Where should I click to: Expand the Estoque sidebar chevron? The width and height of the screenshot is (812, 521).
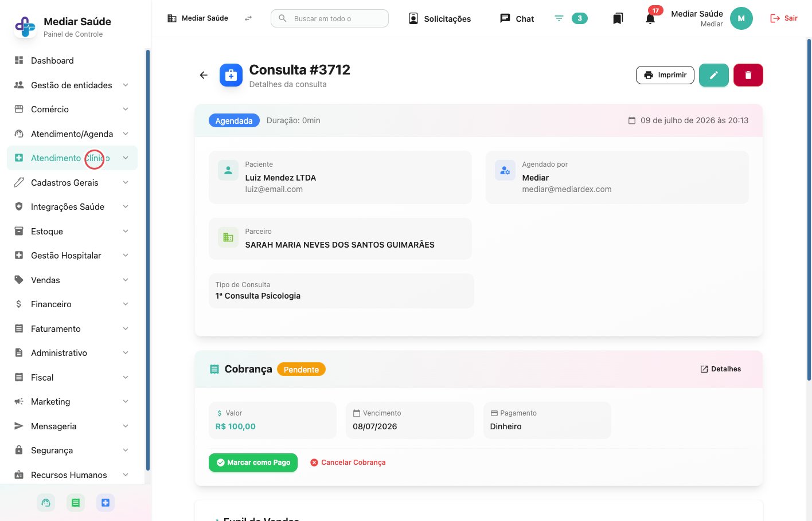126,231
